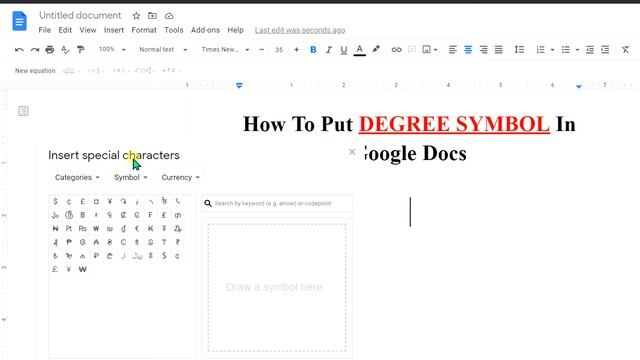Expand numbered list style arrow
Screen dimensions: 640x360
(x=552, y=50)
